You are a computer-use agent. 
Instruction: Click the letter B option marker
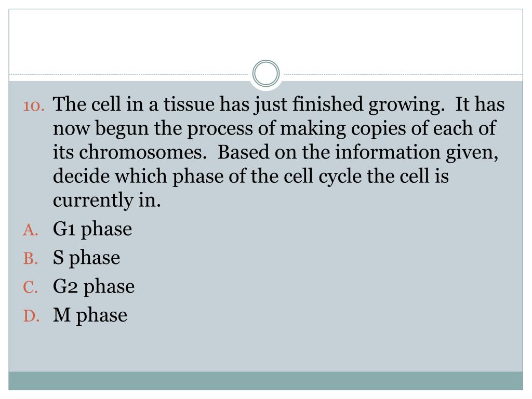click(x=31, y=259)
